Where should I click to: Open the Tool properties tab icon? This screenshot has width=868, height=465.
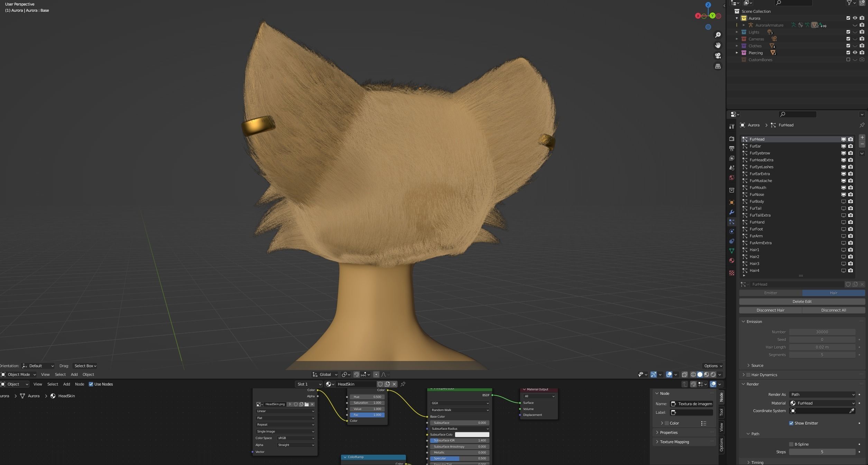point(731,126)
